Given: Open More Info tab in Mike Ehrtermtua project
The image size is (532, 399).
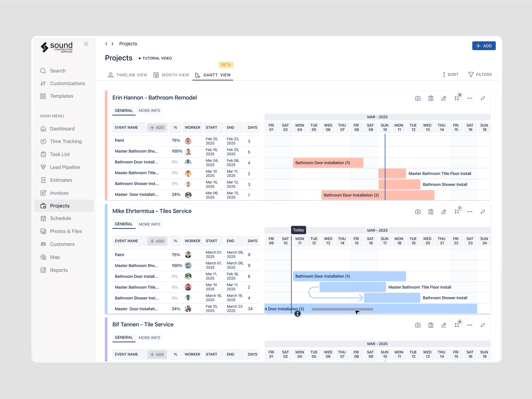Looking at the screenshot, I should [x=149, y=224].
